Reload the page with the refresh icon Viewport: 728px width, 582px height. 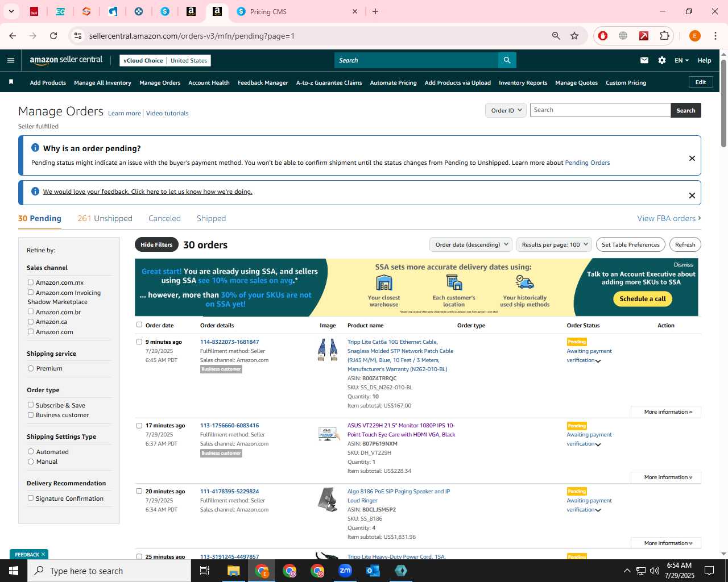53,36
